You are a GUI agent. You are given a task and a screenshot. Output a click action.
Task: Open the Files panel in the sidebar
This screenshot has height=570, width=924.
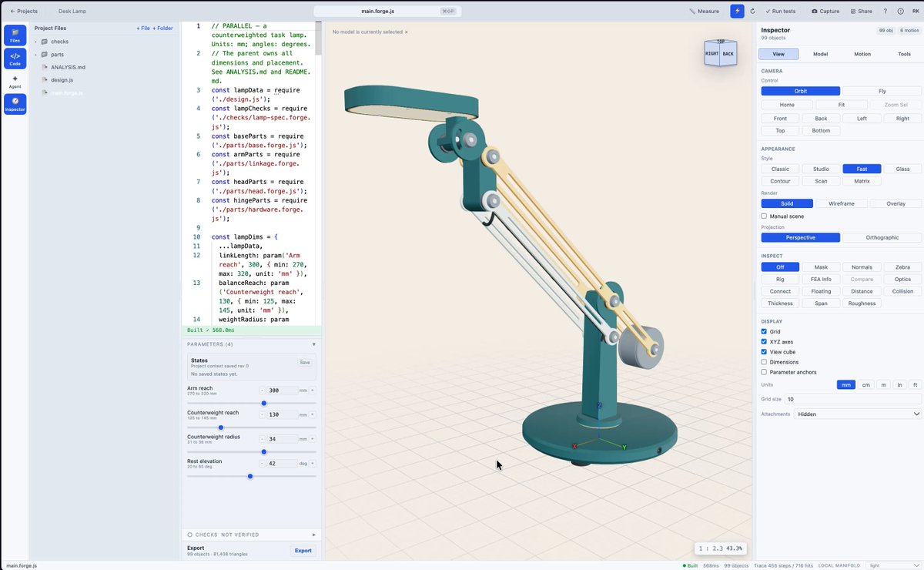coord(15,35)
